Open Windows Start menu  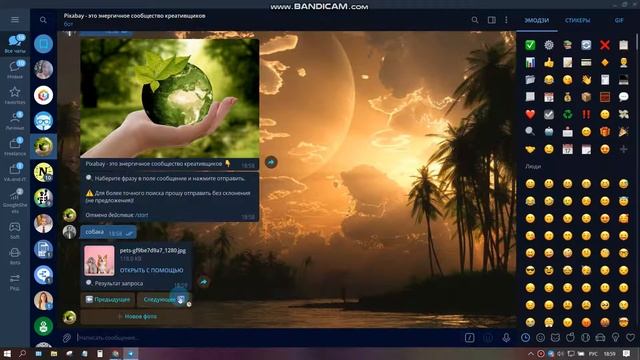pos(7,353)
